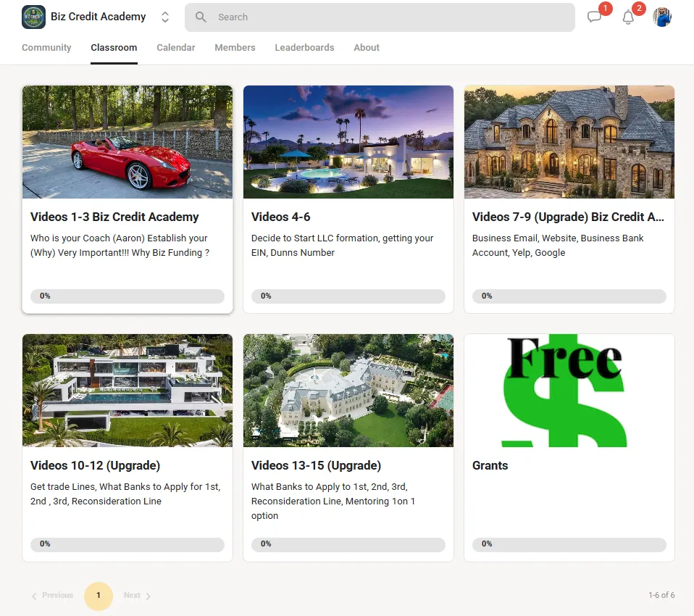The width and height of the screenshot is (694, 616).
Task: Open the Calendar tab
Action: pyautogui.click(x=176, y=47)
